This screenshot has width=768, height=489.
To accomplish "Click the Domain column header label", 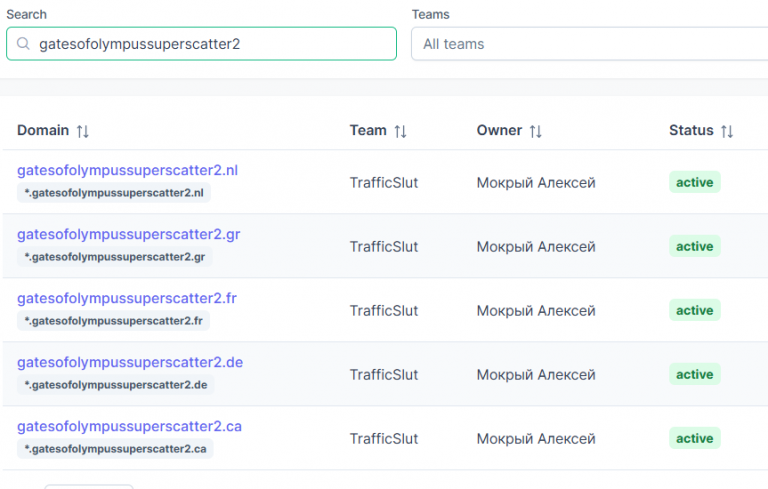I will coord(43,130).
